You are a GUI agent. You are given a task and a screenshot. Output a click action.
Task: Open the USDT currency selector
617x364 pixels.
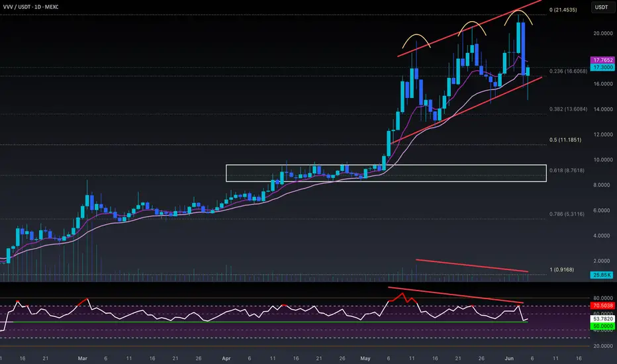click(x=602, y=7)
